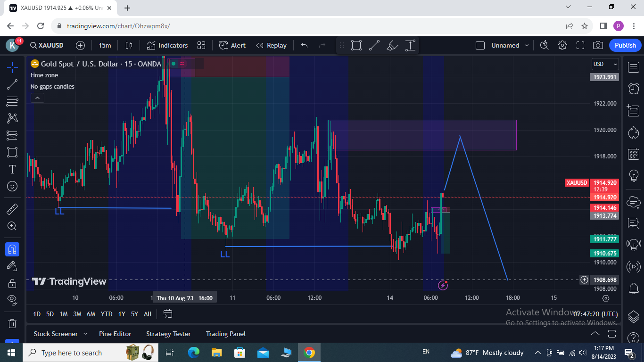Open chart settings gear icon

click(562, 45)
